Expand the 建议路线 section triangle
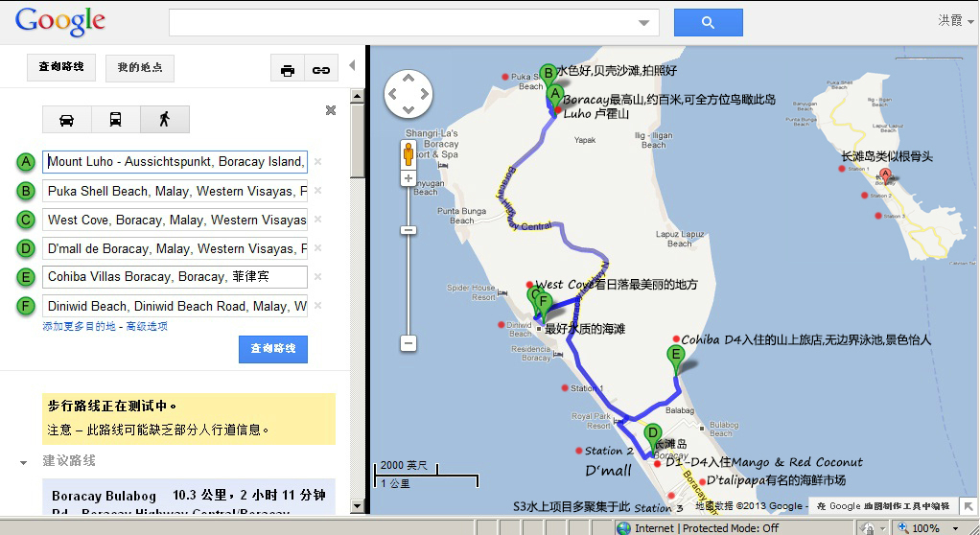Viewport: 980px width, 535px height. (x=23, y=462)
